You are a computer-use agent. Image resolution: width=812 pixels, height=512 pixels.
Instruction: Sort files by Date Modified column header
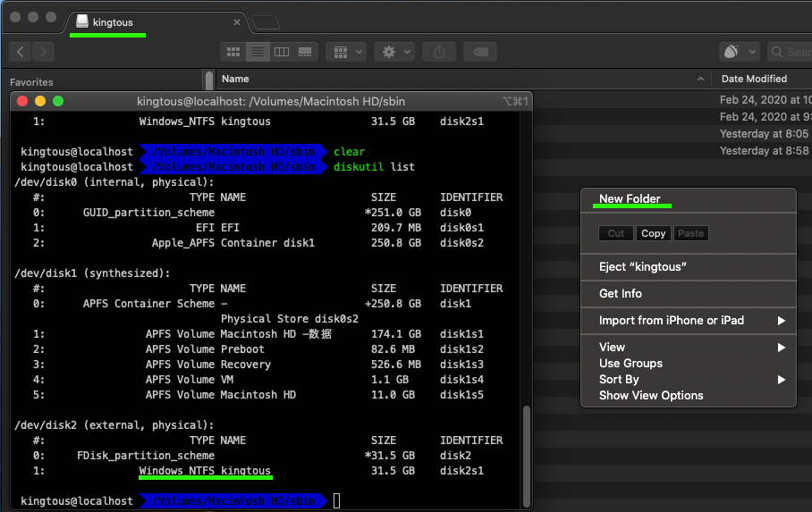[x=754, y=79]
